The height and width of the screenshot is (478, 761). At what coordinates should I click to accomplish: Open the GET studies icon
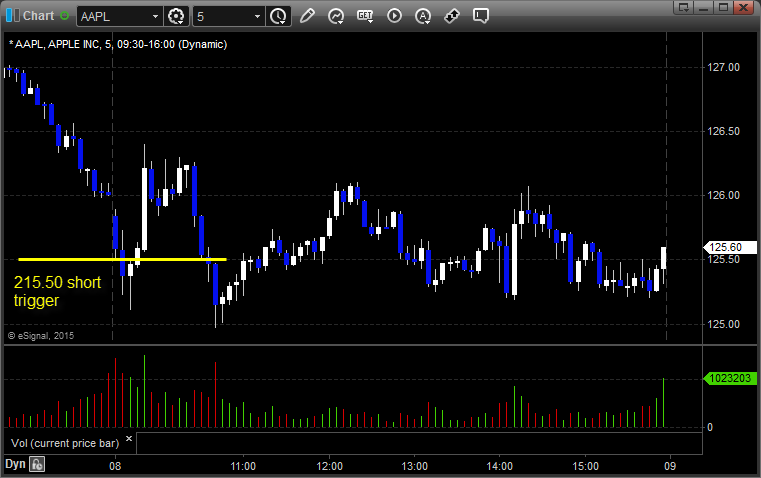point(365,16)
